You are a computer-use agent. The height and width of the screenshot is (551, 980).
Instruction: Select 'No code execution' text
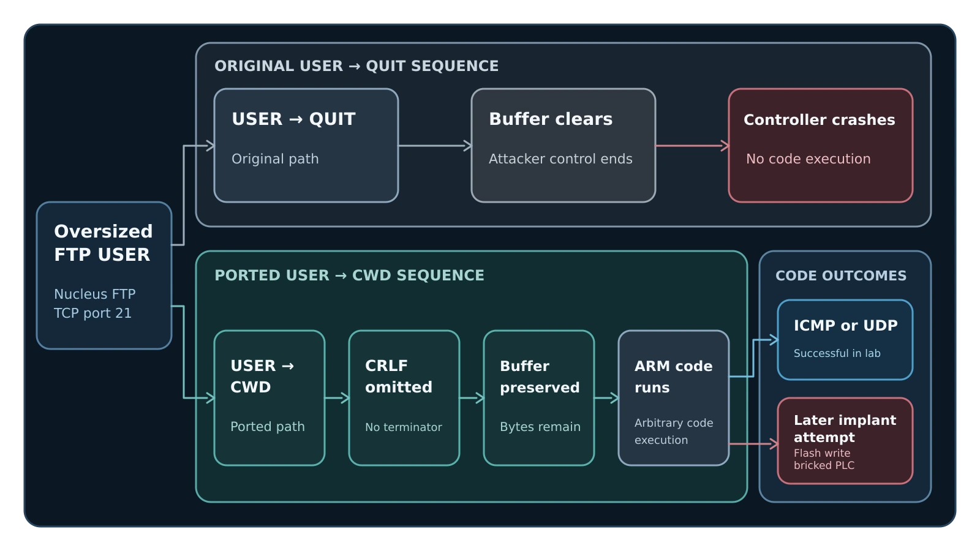tap(808, 159)
